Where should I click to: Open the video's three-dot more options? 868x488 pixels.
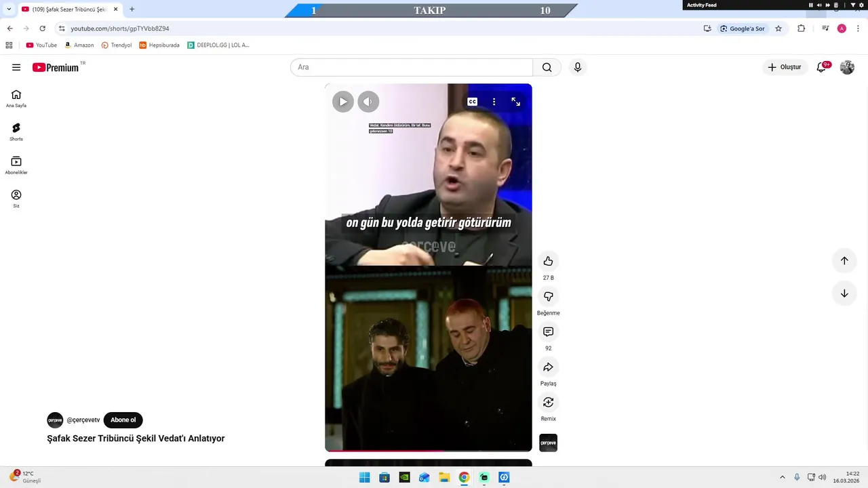tap(494, 102)
